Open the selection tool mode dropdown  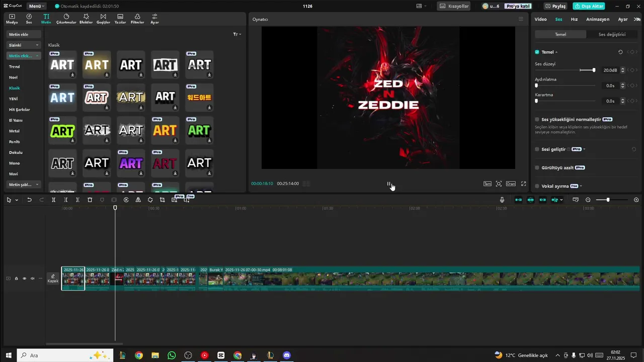[x=17, y=200]
